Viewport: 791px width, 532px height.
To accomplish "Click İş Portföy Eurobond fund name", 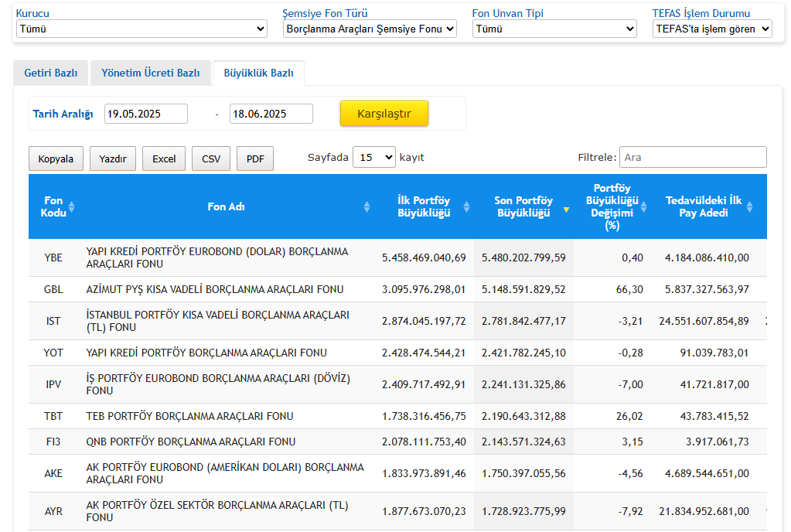I will [x=218, y=385].
